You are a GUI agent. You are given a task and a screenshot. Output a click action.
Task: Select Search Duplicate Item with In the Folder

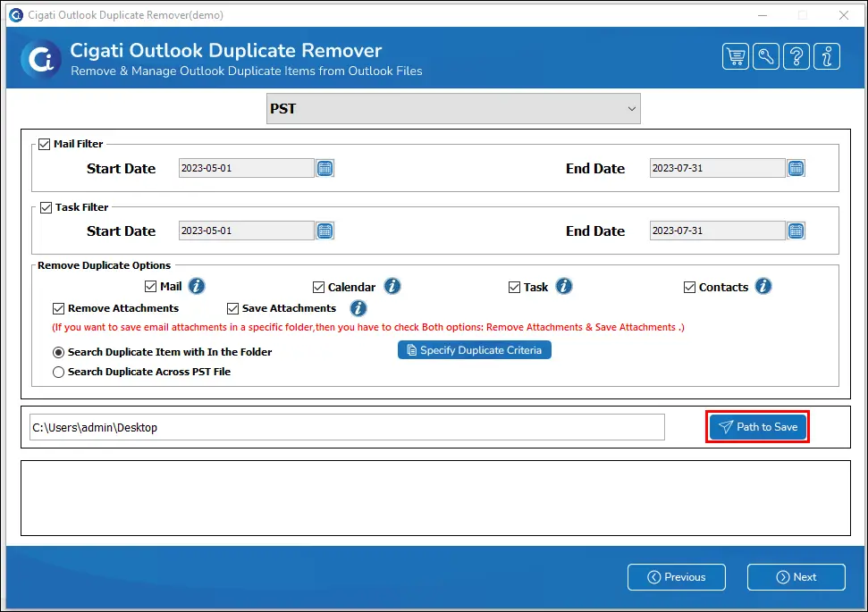tap(58, 353)
